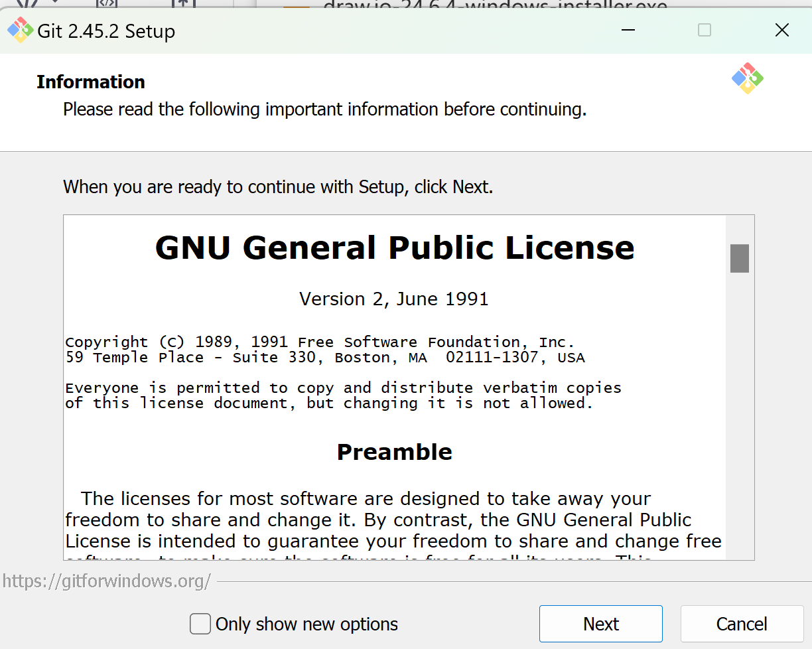The width and height of the screenshot is (812, 649).
Task: Enable the Only show new options checkbox
Action: tap(200, 624)
